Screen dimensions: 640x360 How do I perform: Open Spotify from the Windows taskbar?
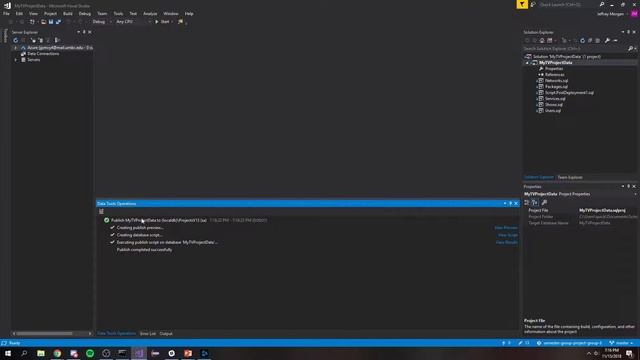pyautogui.click(x=90, y=353)
